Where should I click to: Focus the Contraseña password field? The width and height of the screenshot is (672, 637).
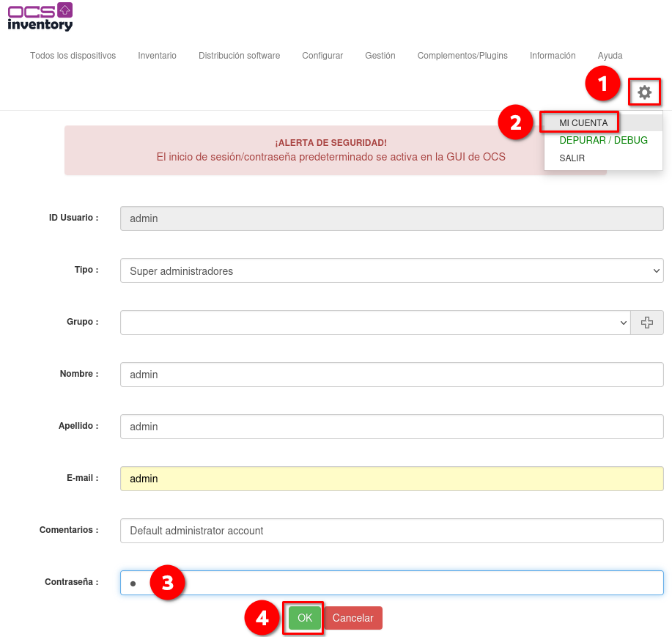click(392, 583)
